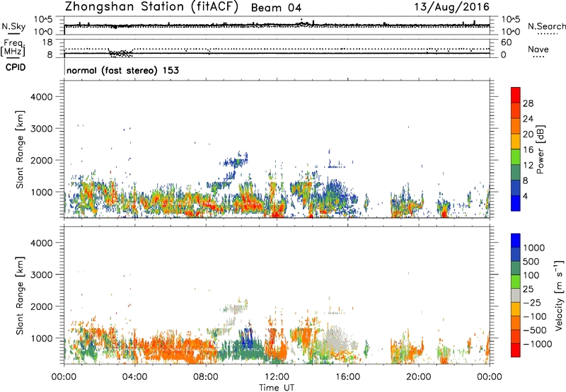Click the '3000' tick on power panel axis
Image resolution: width=566 pixels, height=392 pixels.
coord(42,129)
